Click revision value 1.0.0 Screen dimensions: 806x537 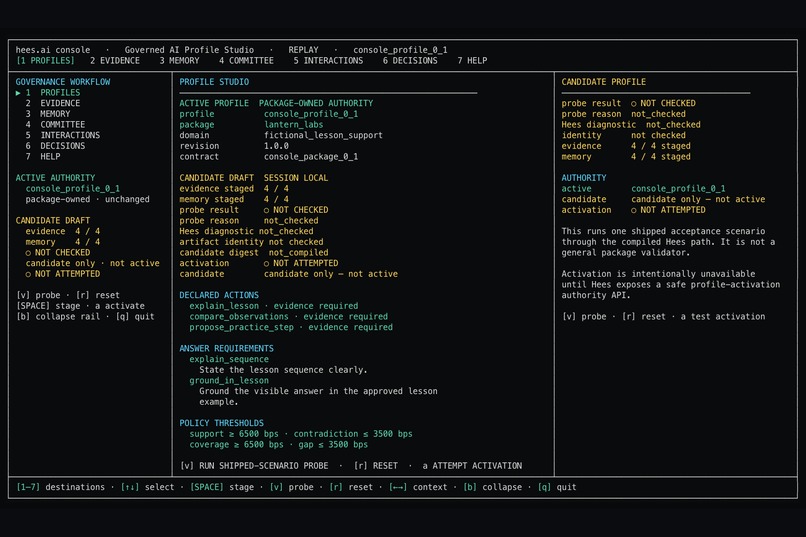[x=276, y=146]
